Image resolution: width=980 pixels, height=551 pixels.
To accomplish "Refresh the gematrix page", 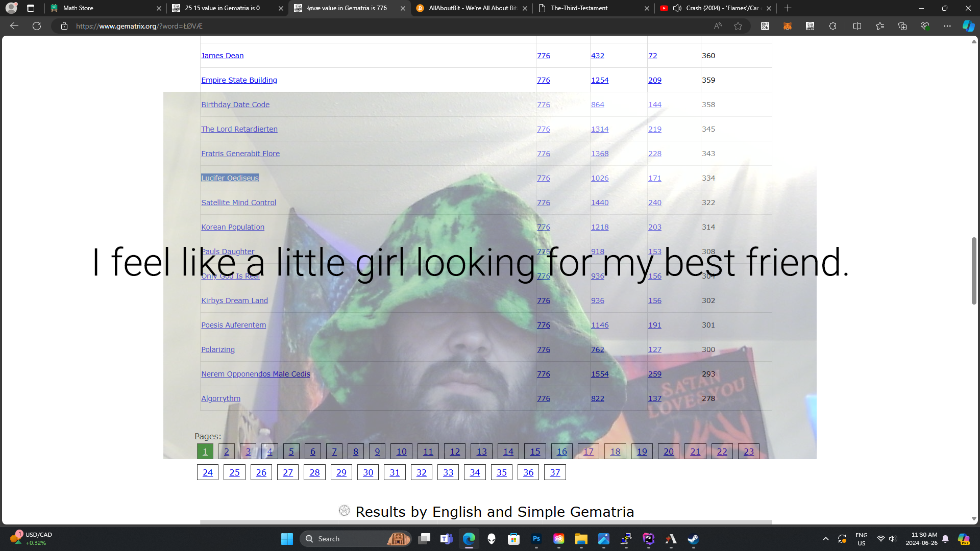I will (x=37, y=26).
